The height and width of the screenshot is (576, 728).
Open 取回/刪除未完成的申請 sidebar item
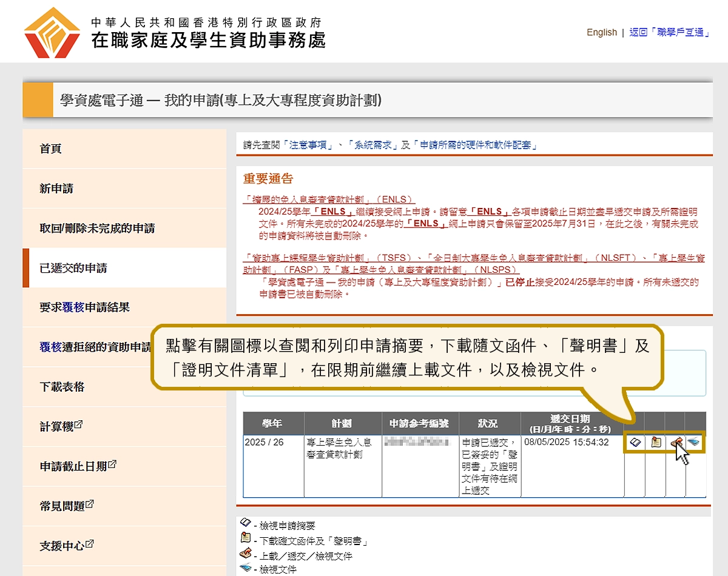[97, 229]
